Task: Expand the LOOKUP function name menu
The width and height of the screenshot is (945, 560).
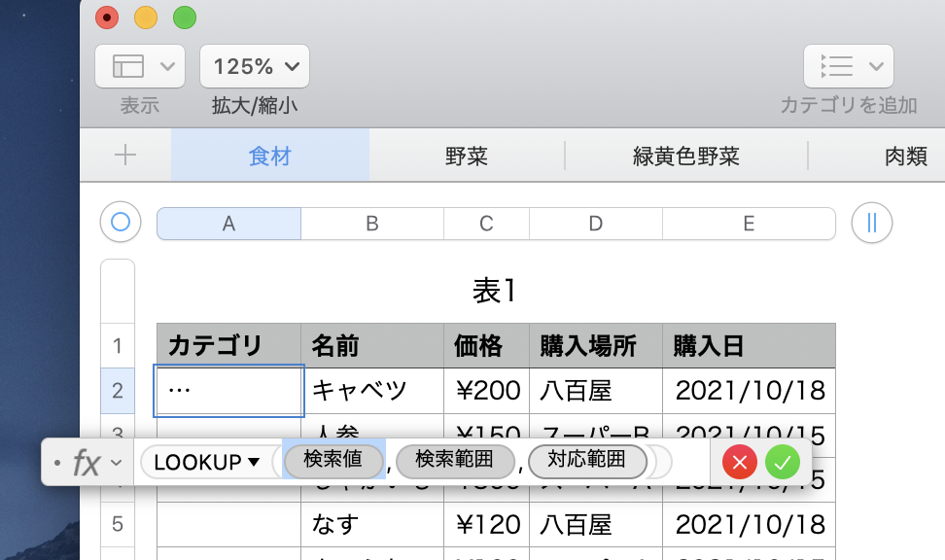Action: tap(207, 463)
